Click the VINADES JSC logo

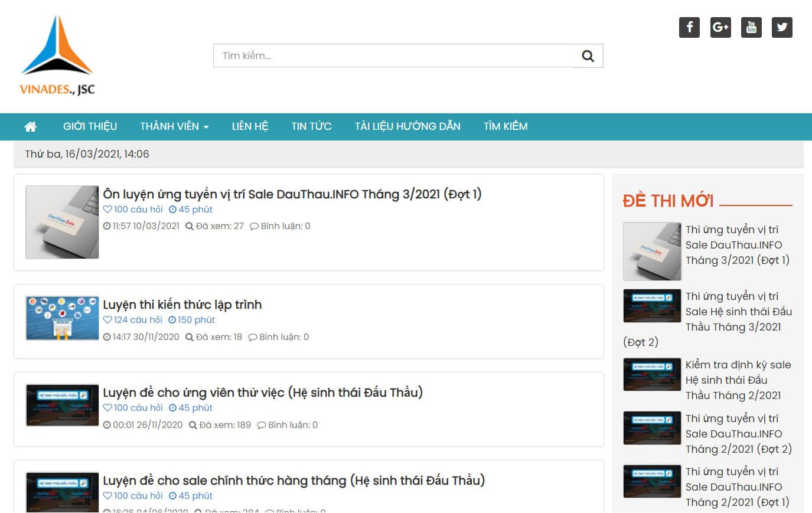57,56
